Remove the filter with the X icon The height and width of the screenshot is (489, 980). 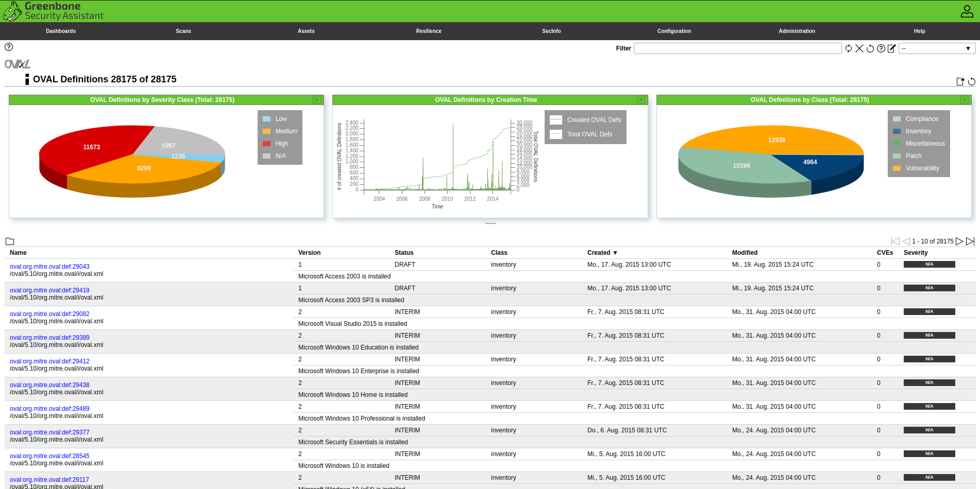(x=859, y=48)
